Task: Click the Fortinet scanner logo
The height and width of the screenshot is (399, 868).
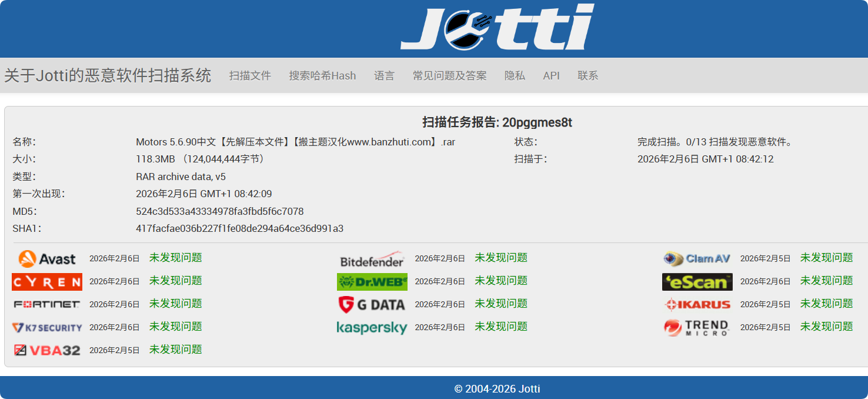Action: (x=47, y=304)
